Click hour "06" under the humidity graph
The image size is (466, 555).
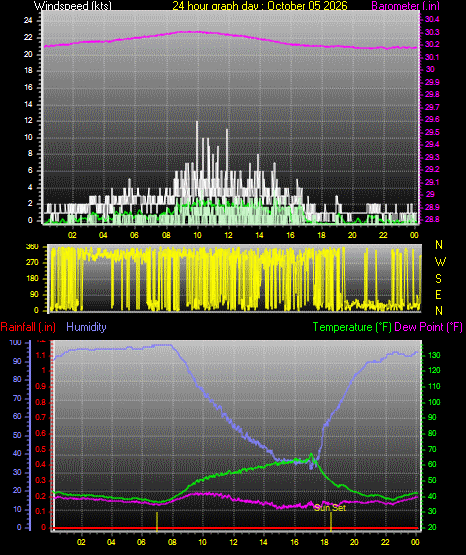click(x=141, y=542)
